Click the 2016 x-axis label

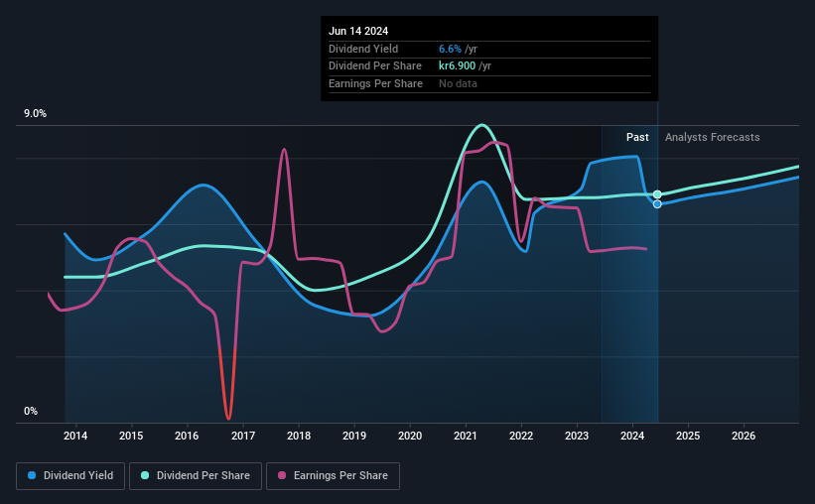click(187, 436)
